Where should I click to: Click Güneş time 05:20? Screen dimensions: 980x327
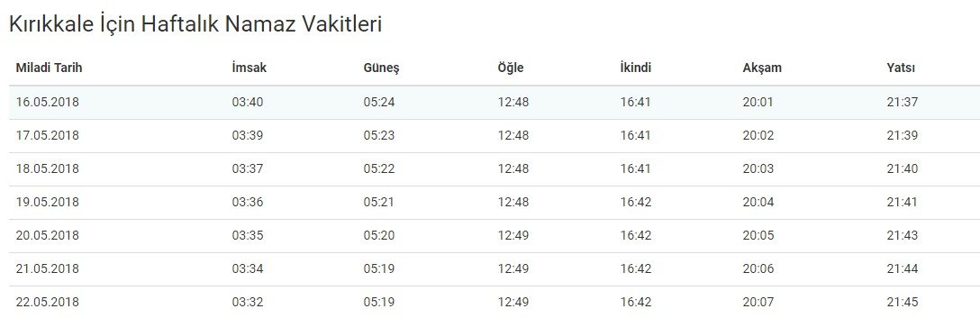pos(379,236)
